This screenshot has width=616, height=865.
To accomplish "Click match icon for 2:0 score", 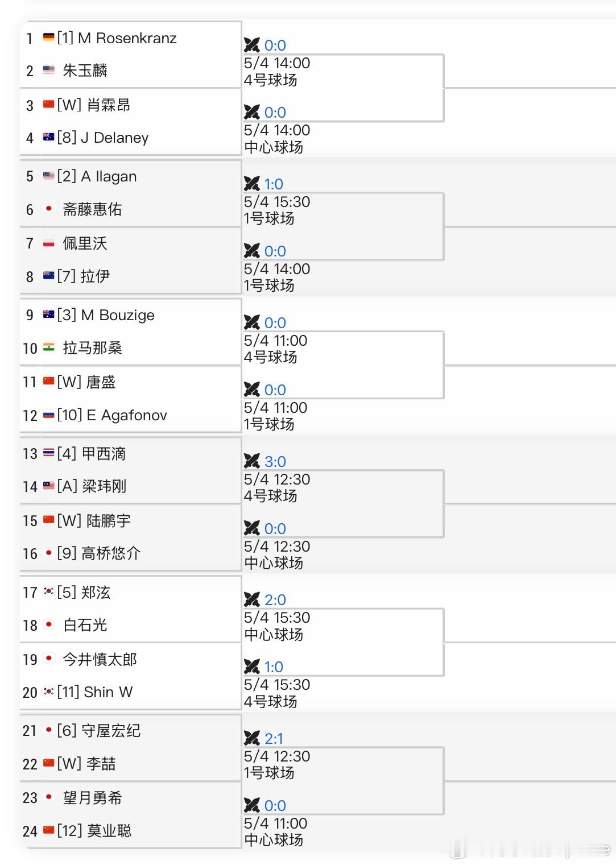I will pyautogui.click(x=251, y=599).
